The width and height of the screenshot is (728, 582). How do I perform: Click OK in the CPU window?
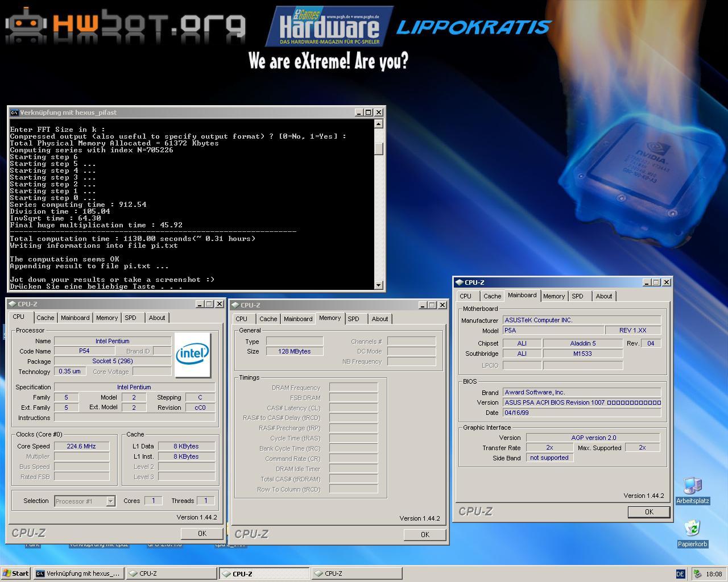click(202, 534)
